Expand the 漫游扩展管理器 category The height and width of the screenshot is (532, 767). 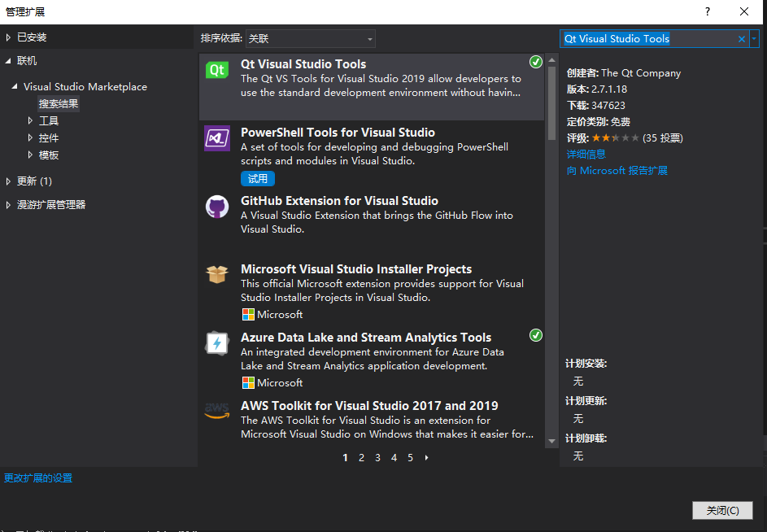click(8, 204)
